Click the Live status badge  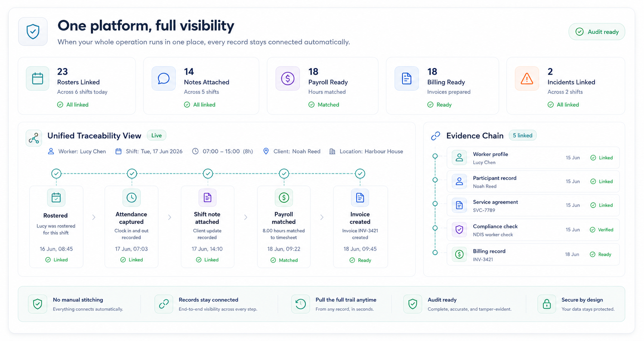pyautogui.click(x=157, y=136)
